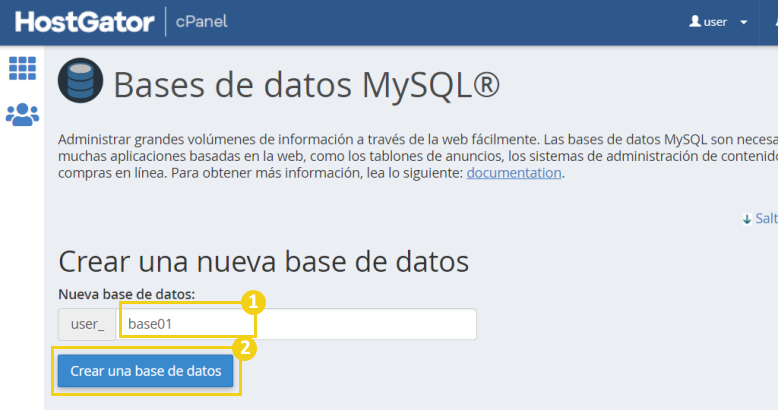The height and width of the screenshot is (410, 778).
Task: Open the cPanel home grid icon
Action: click(x=22, y=68)
